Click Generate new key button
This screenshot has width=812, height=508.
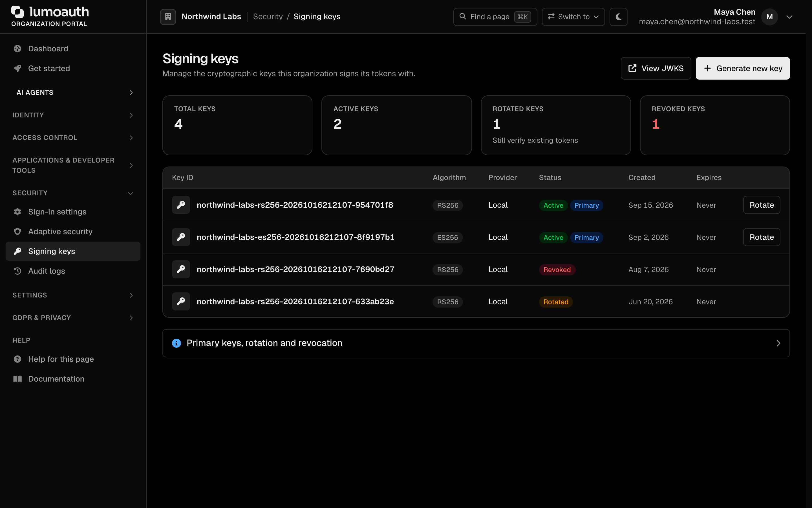coord(743,69)
